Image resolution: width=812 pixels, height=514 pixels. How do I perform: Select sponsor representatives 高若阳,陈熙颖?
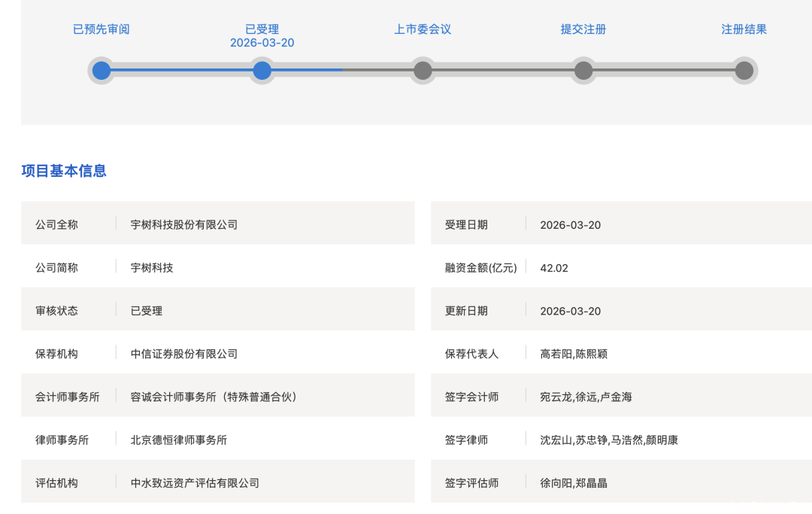coord(574,354)
